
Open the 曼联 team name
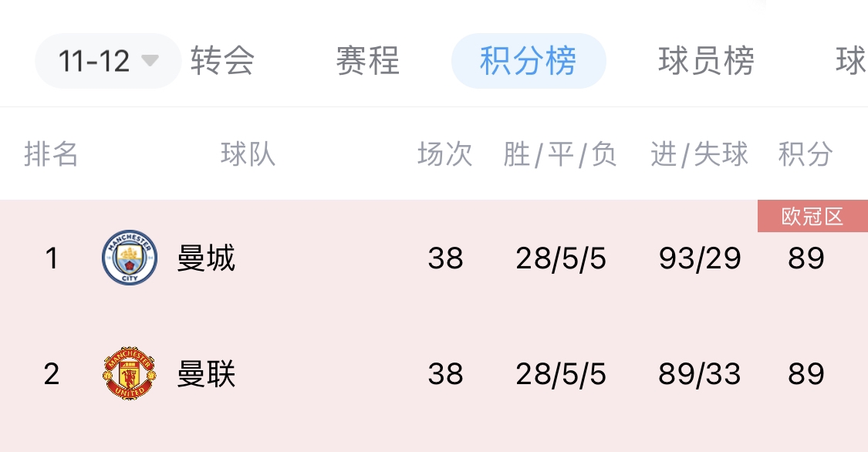coord(206,373)
